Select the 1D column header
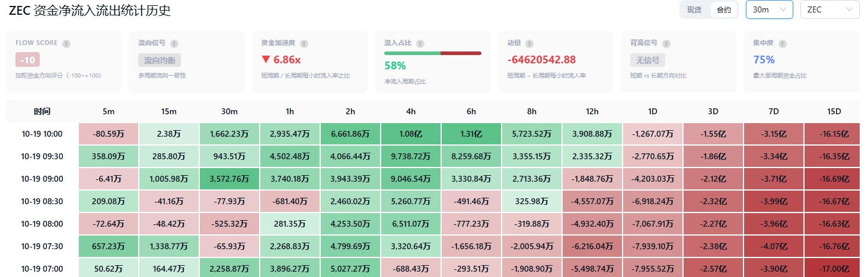This screenshot has height=277, width=868. click(653, 111)
